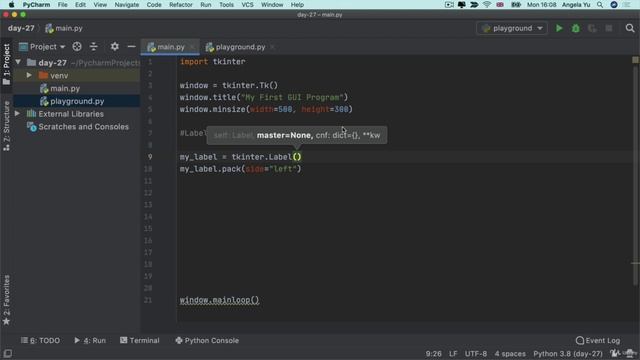Open the UTF-8 encoding selector
This screenshot has height=360, width=640.
[476, 353]
